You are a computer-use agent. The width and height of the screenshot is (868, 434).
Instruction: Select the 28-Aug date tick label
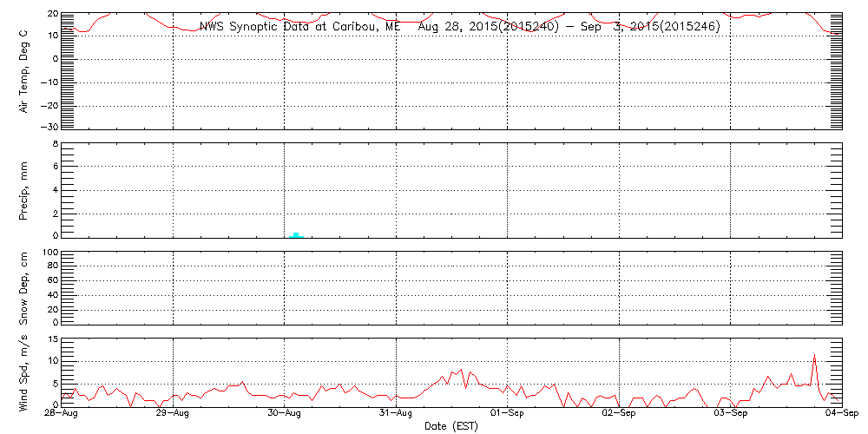[62, 415]
